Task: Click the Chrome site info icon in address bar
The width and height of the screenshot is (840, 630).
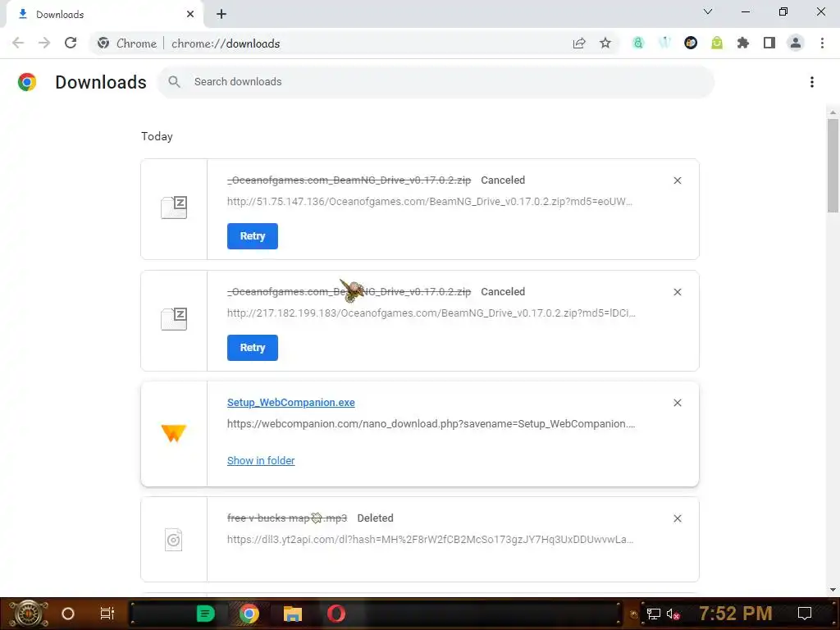Action: (103, 43)
